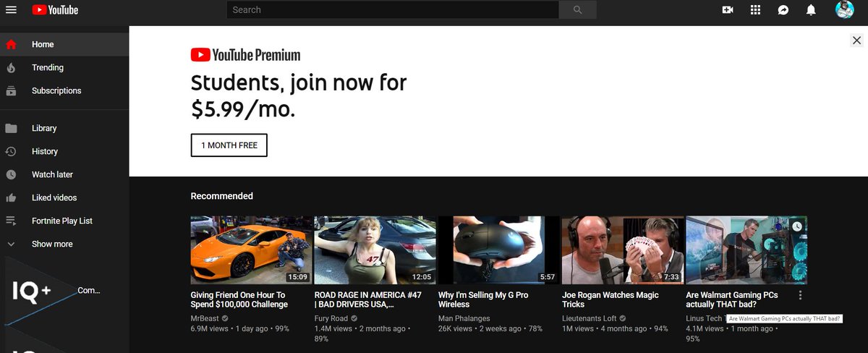This screenshot has width=868, height=353.
Task: Click the Home house icon
Action: 11,44
